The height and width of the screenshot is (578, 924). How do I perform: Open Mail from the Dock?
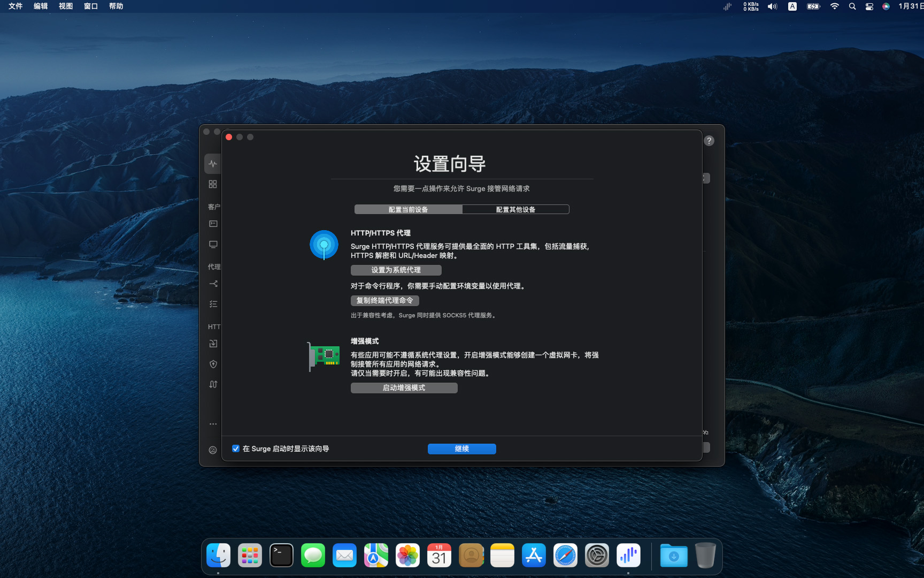coord(344,556)
